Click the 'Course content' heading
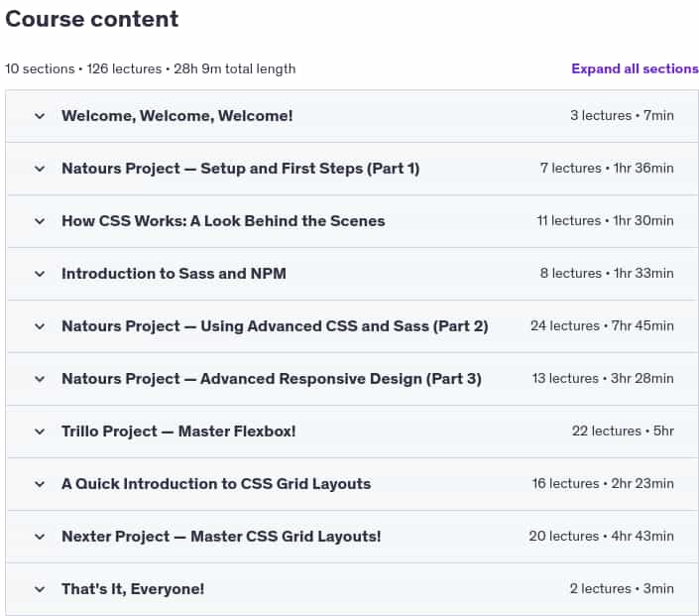 pos(92,19)
